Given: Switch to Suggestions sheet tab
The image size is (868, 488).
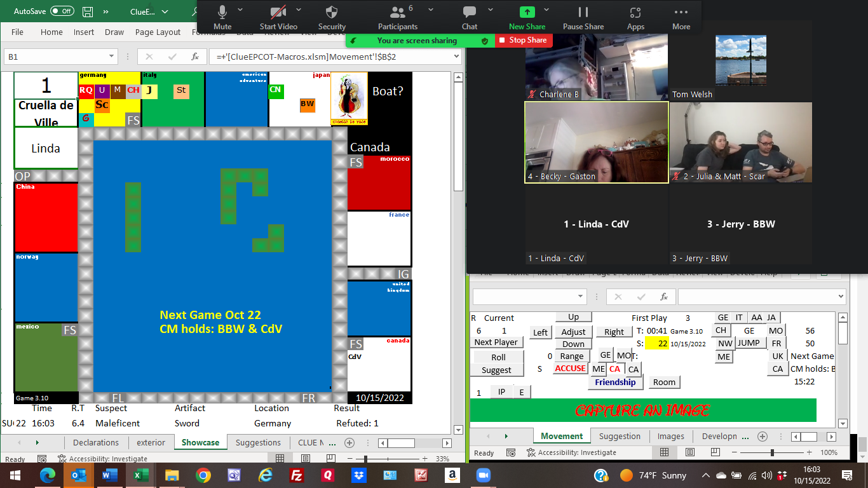Looking at the screenshot, I should [x=258, y=442].
